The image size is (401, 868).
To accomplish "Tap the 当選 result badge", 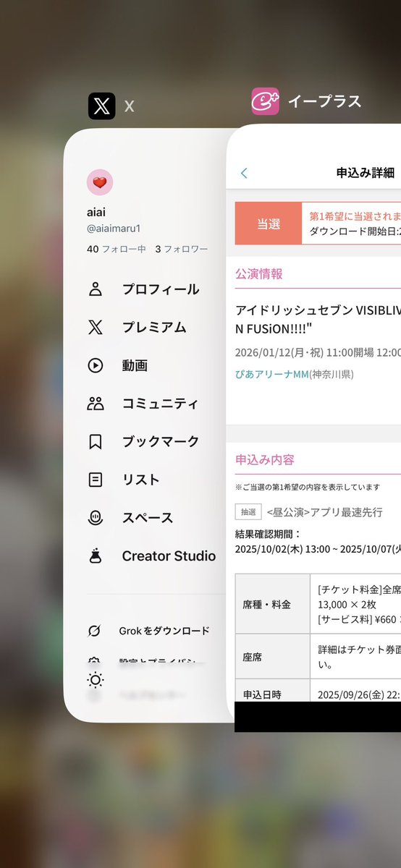I will click(x=269, y=224).
